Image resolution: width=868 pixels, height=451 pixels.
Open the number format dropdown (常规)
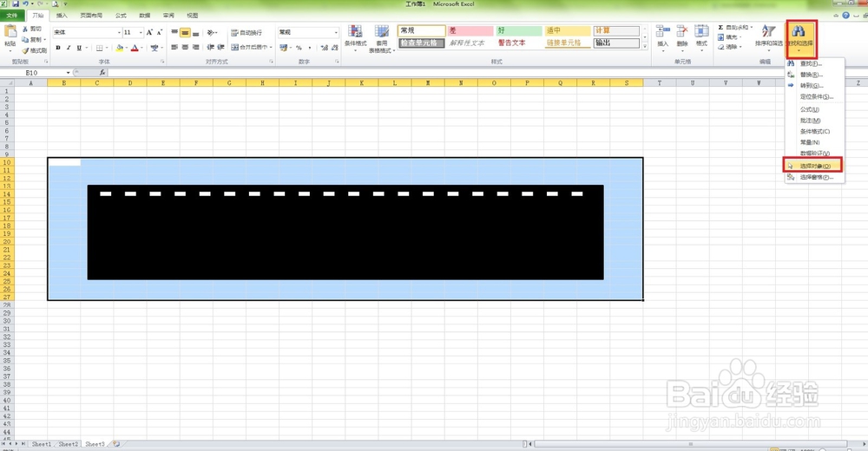pyautogui.click(x=336, y=33)
